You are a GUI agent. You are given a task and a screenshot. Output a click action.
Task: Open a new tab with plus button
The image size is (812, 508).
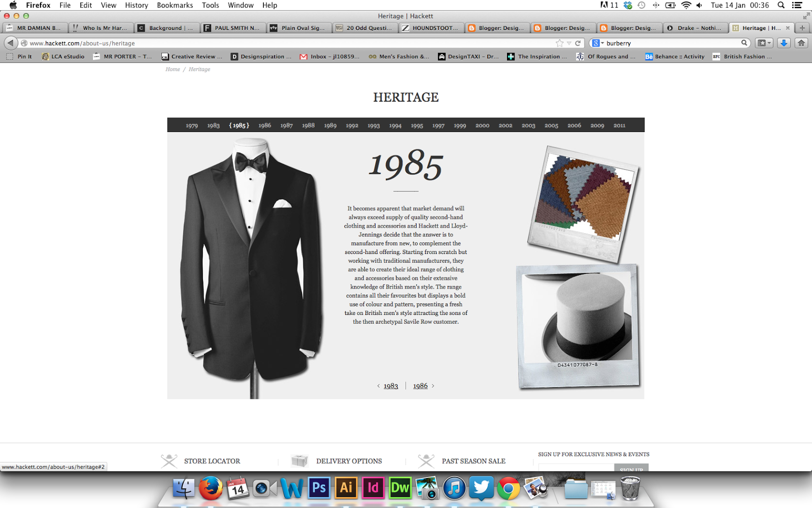pos(802,28)
